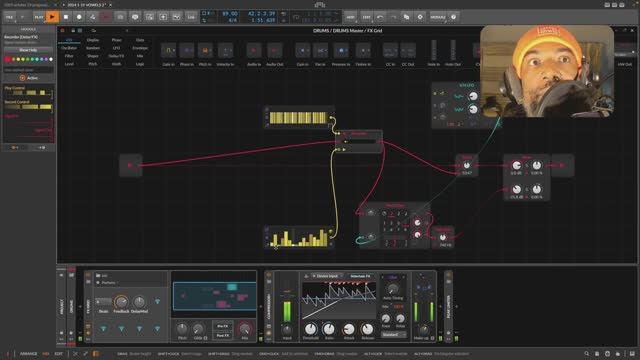Click the Record transport button
The height and width of the screenshot is (360, 640).
click(79, 17)
